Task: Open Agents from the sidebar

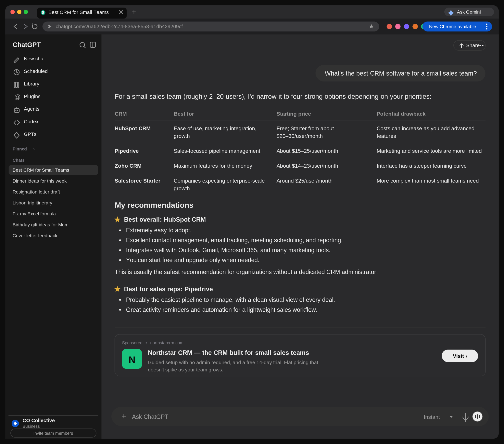Action: tap(53, 109)
